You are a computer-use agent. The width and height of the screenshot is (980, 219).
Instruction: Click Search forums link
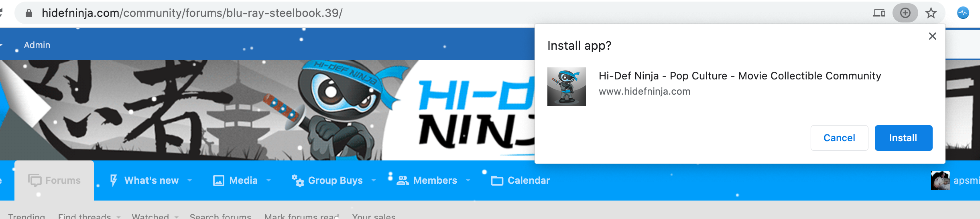[220, 216]
